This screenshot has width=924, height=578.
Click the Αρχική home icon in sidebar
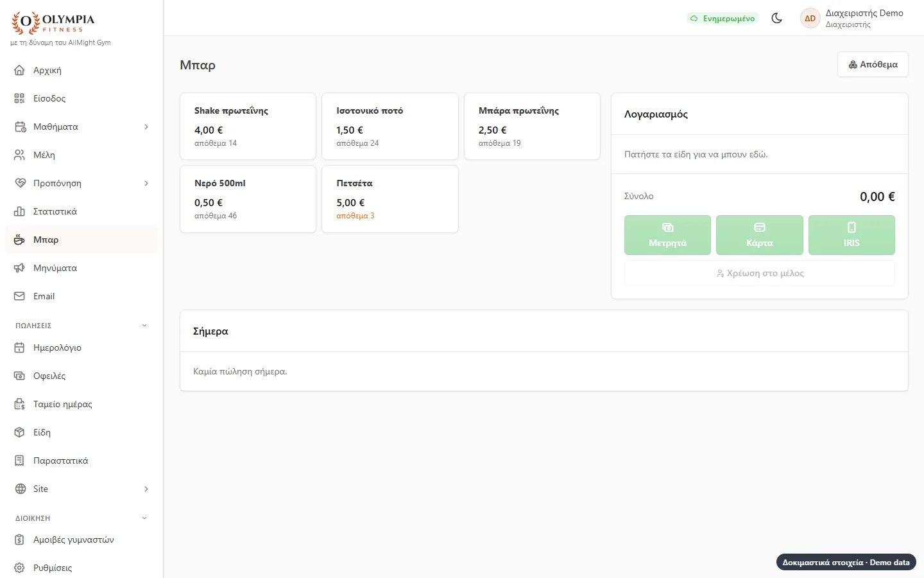click(20, 70)
